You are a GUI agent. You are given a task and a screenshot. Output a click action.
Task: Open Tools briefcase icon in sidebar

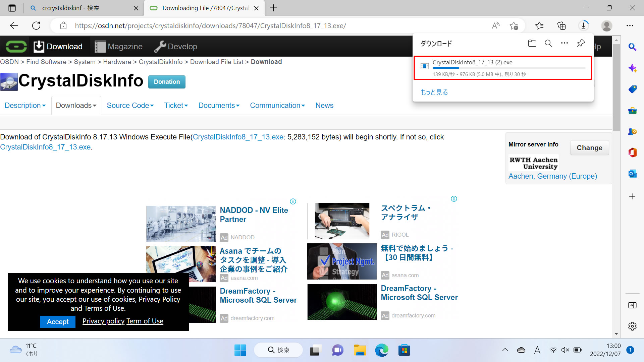632,110
